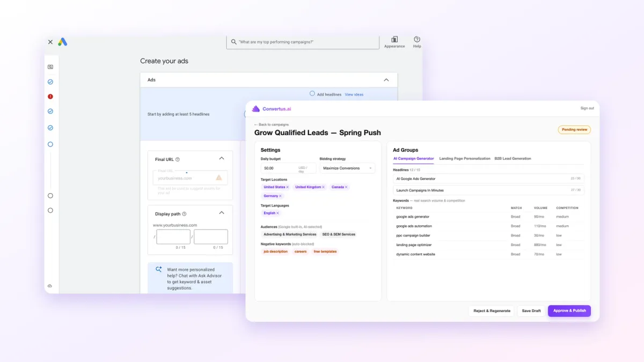
Task: Switch to B2B Lead Generation tab
Action: (x=513, y=159)
